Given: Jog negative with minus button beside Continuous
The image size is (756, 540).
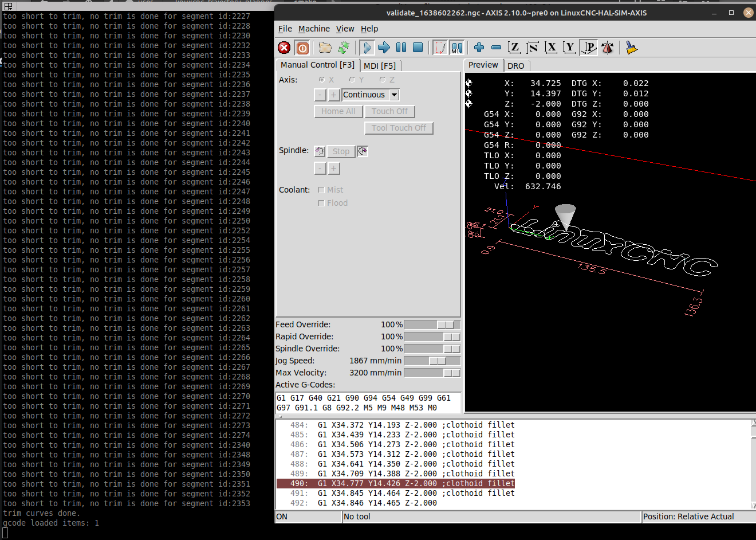Looking at the screenshot, I should [x=320, y=95].
